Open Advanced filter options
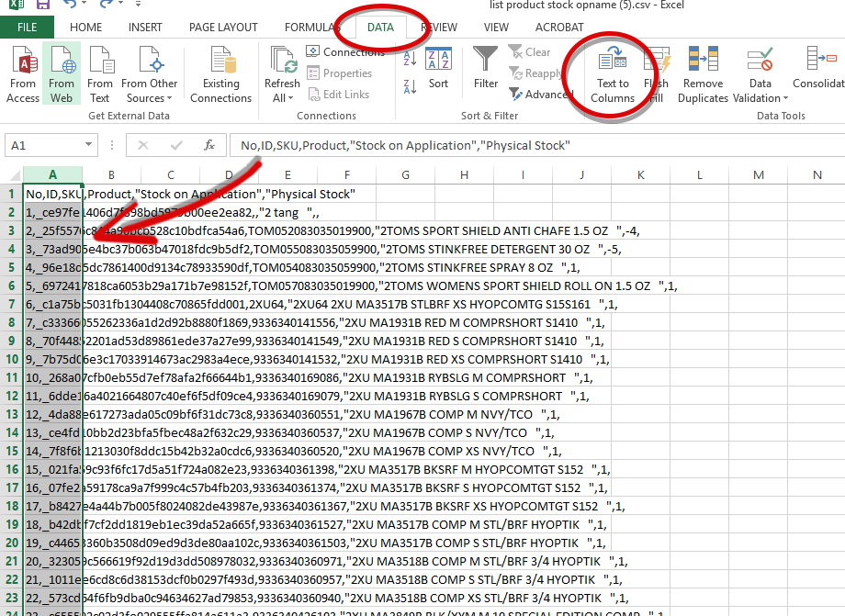The width and height of the screenshot is (845, 616). (x=541, y=95)
